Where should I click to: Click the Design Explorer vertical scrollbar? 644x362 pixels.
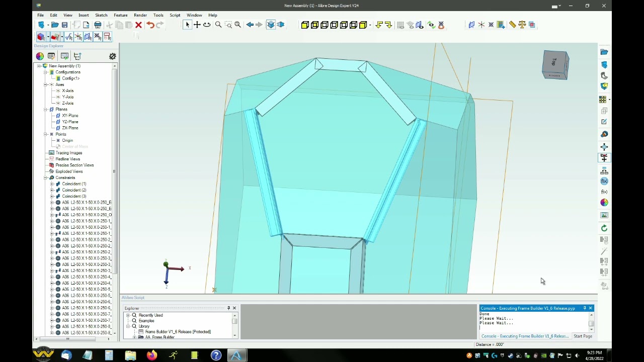click(x=115, y=171)
